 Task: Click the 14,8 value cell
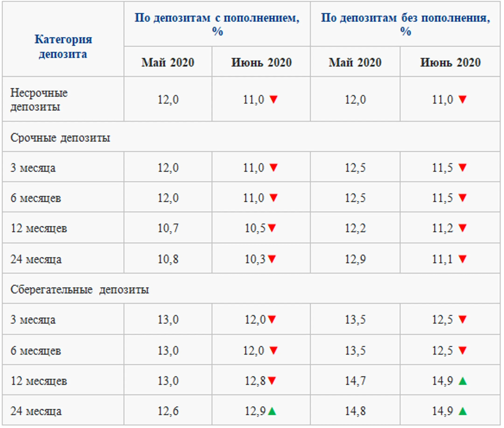click(355, 411)
